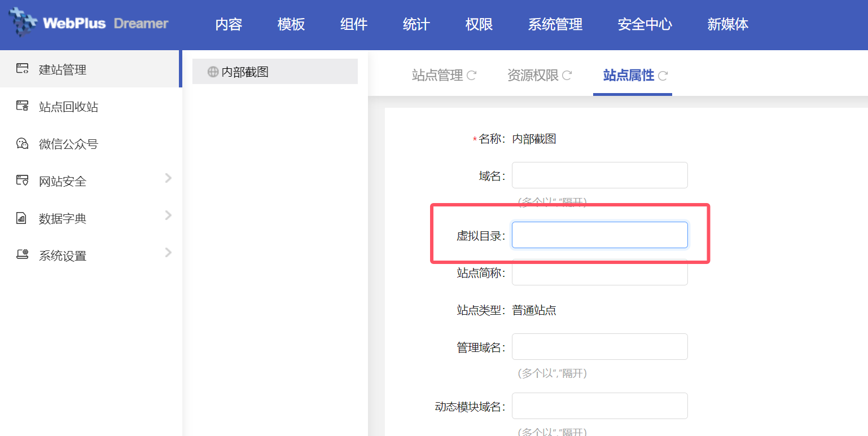Image resolution: width=868 pixels, height=436 pixels.
Task: Click the globe icon beside 内部截图
Action: [x=213, y=72]
